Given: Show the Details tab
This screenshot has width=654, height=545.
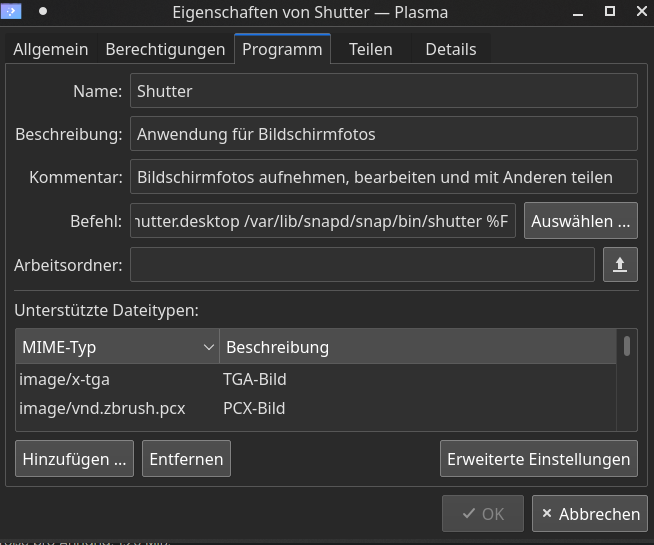Looking at the screenshot, I should pos(451,49).
